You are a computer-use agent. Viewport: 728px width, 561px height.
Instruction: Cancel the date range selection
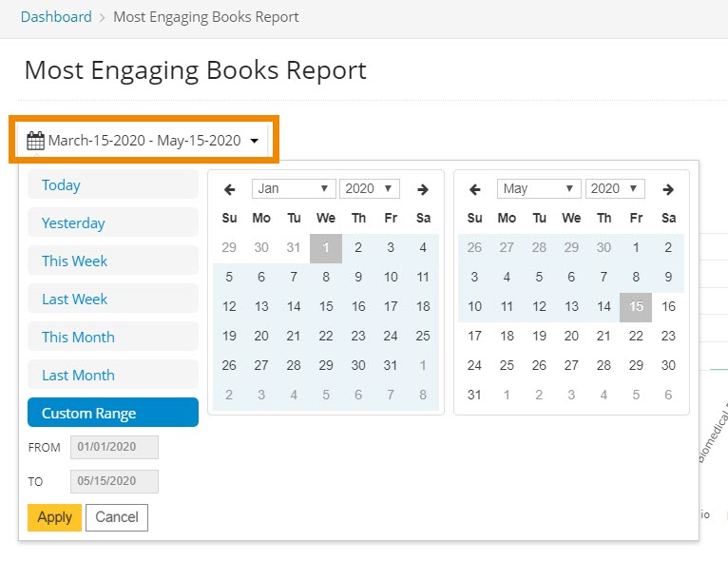click(117, 517)
